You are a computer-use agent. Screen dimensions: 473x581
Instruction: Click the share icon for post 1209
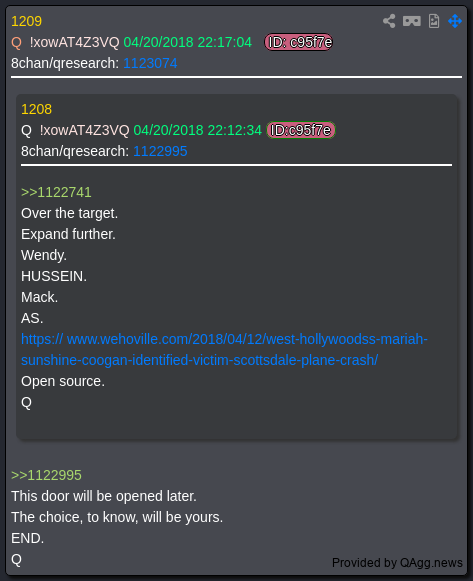click(389, 21)
